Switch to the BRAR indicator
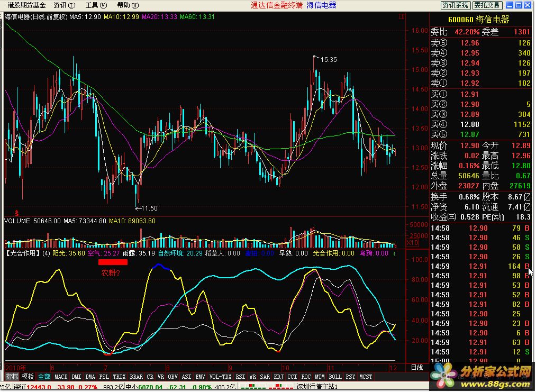Screen dimensions: 536x392 (137, 377)
